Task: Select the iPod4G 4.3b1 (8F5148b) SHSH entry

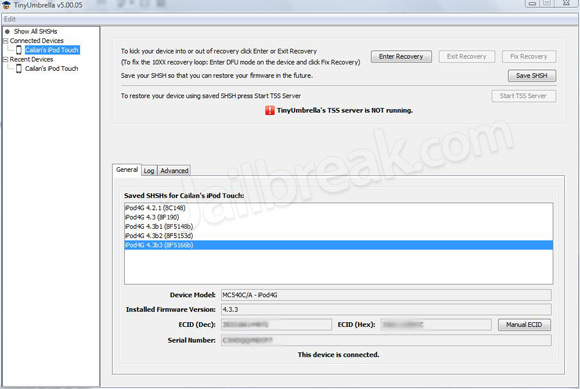Action: coord(338,226)
